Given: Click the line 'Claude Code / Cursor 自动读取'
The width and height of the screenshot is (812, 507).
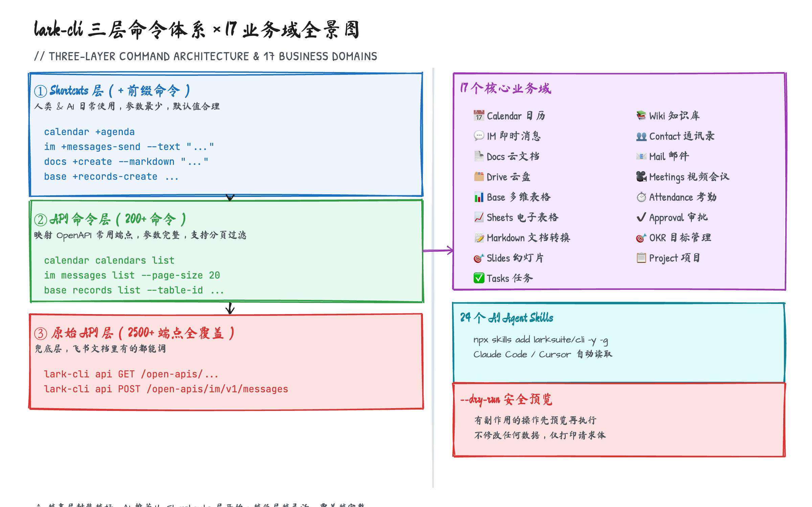Looking at the screenshot, I should pos(543,354).
